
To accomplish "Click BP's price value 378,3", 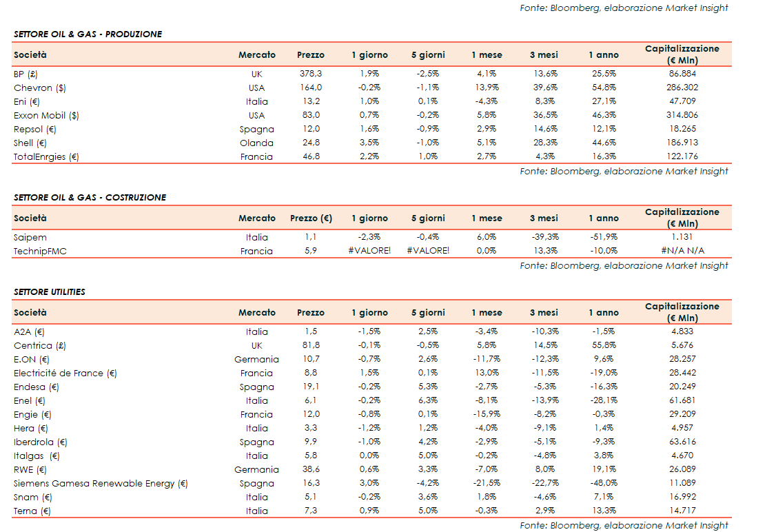I will tap(311, 74).
